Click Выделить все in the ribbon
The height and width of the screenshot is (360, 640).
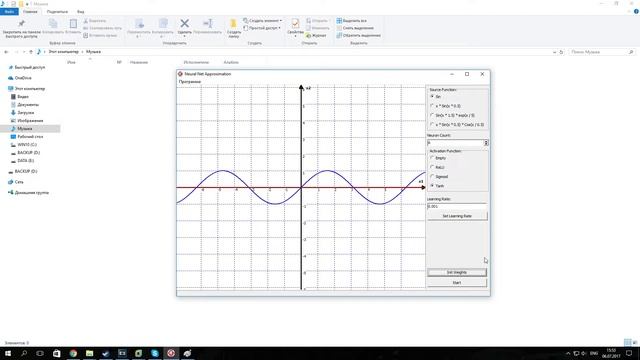[351, 20]
